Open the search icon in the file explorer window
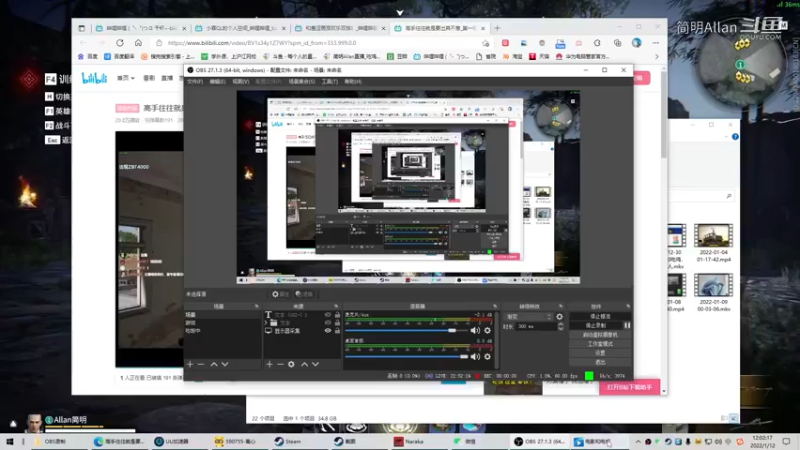Screen dimensions: 800x450 pos(729,196)
